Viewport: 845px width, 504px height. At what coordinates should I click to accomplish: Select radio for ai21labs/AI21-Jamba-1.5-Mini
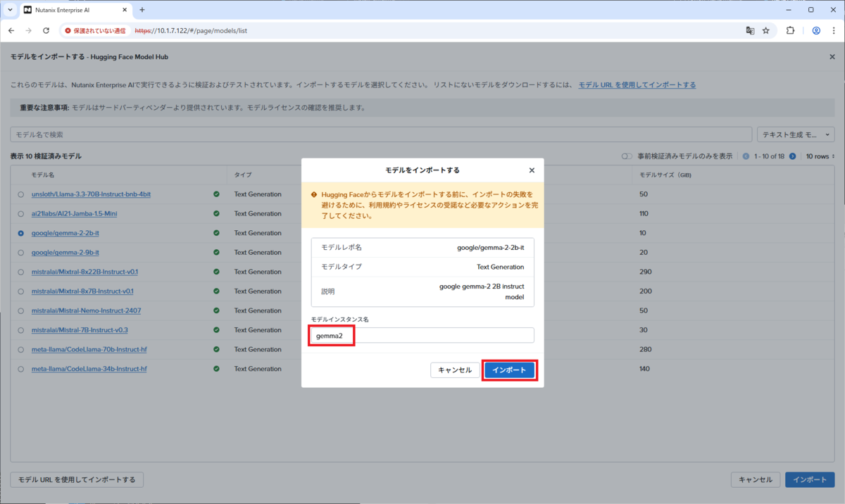(20, 213)
